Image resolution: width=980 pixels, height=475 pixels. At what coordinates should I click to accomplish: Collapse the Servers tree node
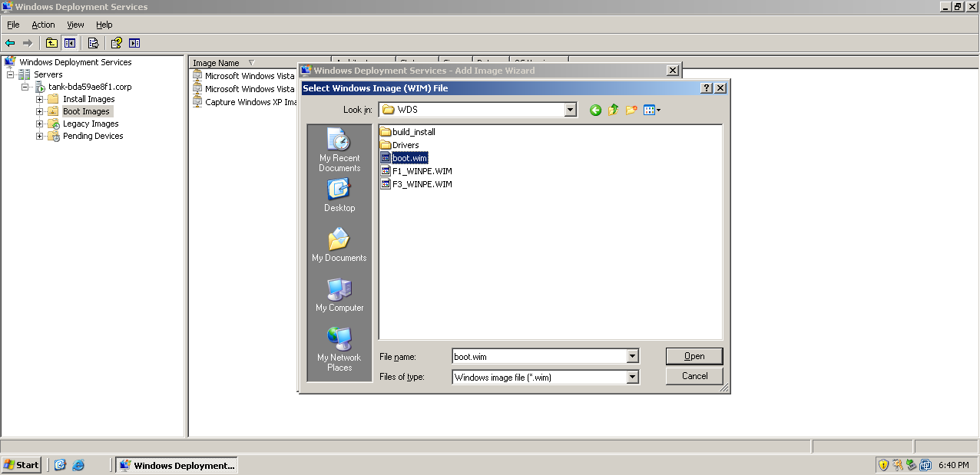coord(11,74)
